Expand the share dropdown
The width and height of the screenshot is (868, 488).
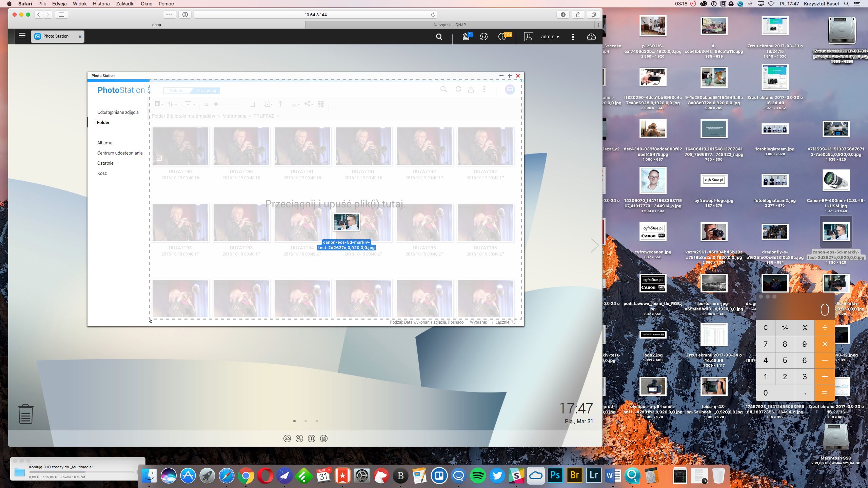308,104
